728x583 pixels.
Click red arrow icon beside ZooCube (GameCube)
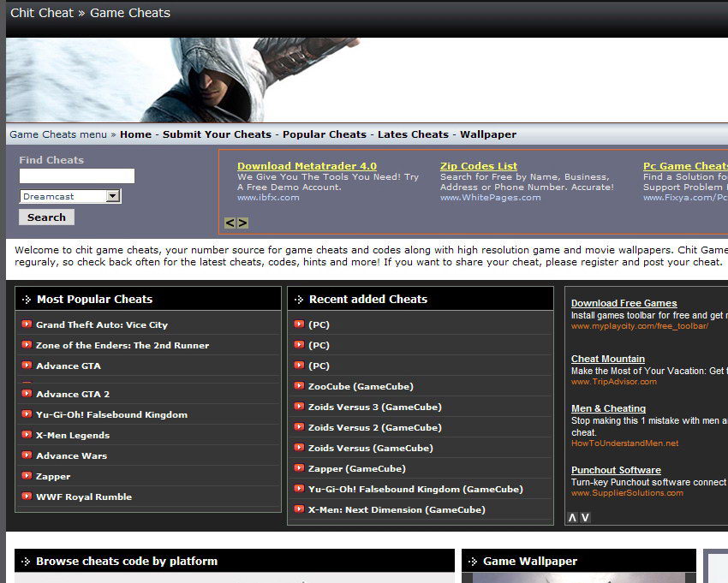click(299, 385)
